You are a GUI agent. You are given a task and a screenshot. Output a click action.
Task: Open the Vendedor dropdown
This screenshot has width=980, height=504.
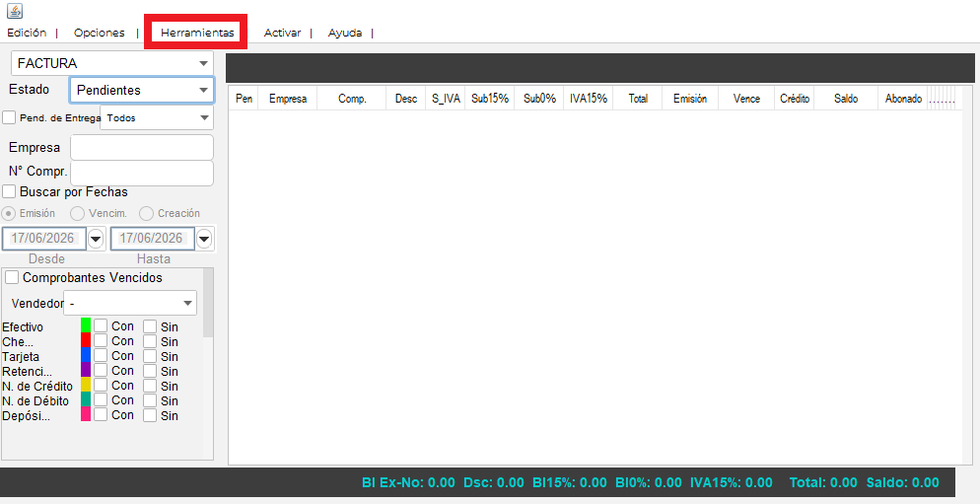130,303
